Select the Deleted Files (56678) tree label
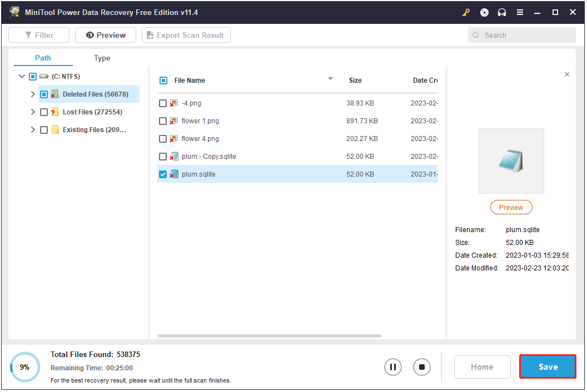Viewport: 587px width, 392px height. point(96,94)
